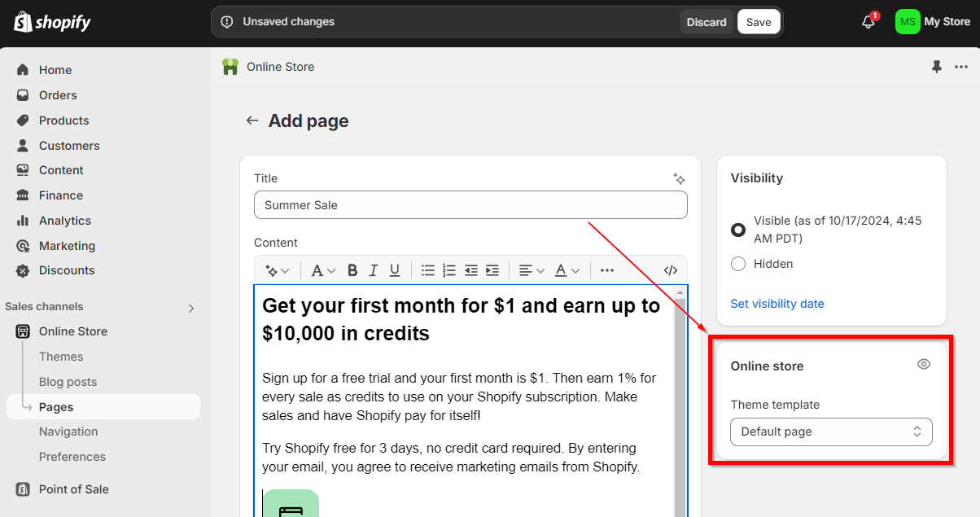Select Pages in sidebar
This screenshot has height=517, width=980.
point(103,407)
